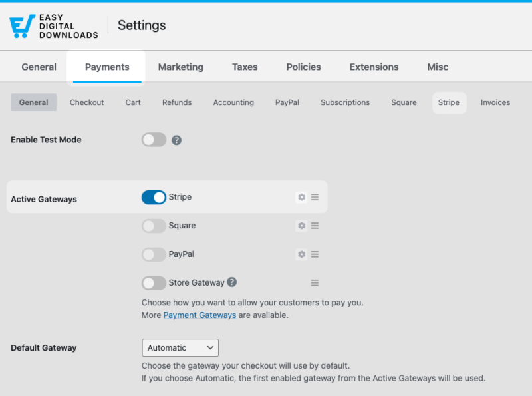Open PayPal gateway settings via its gear icon
The image size is (532, 396).
(x=301, y=254)
